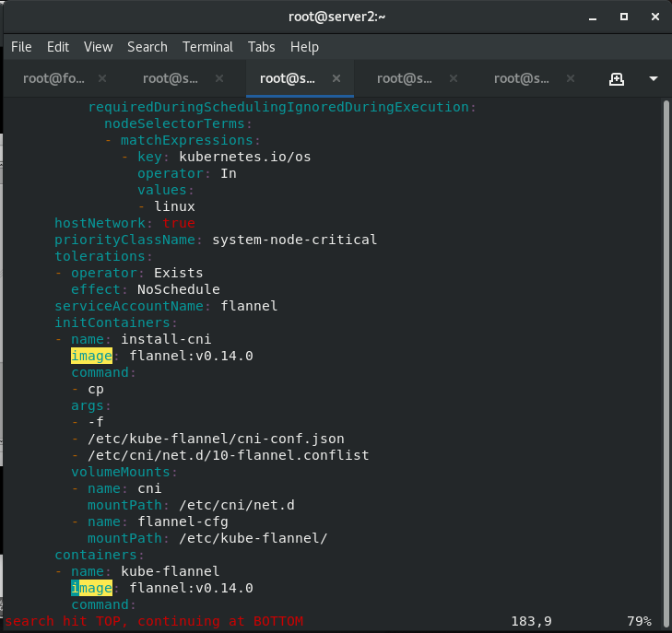This screenshot has height=633, width=672.
Task: Click the kubernetes.io/os value
Action: 244,157
